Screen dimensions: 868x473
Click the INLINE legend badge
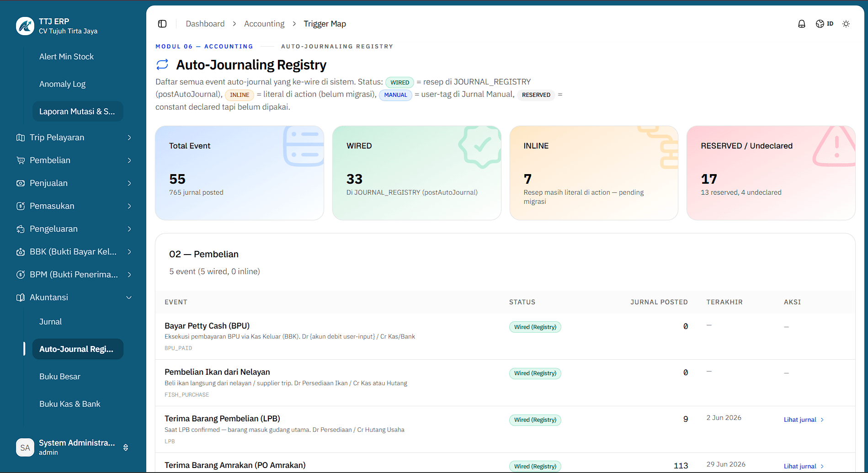tap(240, 95)
